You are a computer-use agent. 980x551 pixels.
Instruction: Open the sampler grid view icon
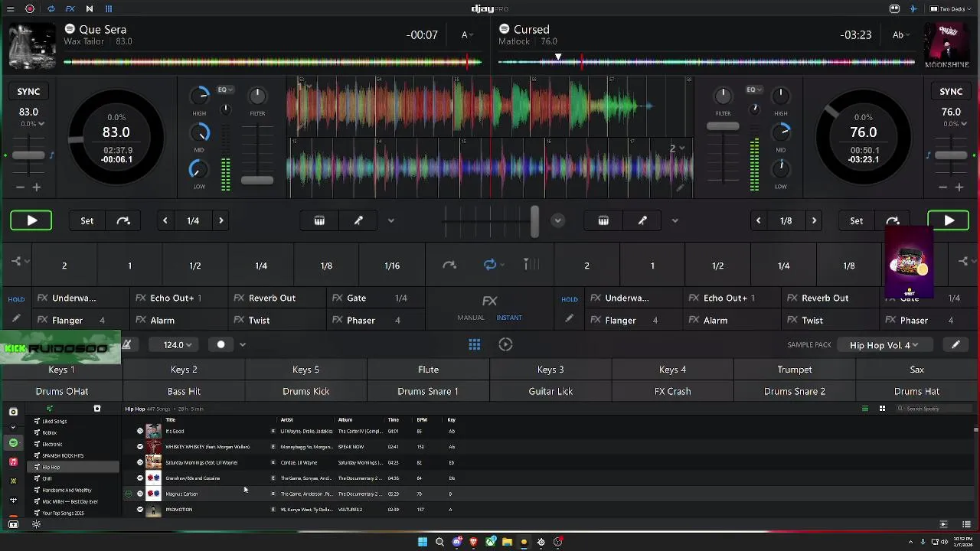(475, 344)
